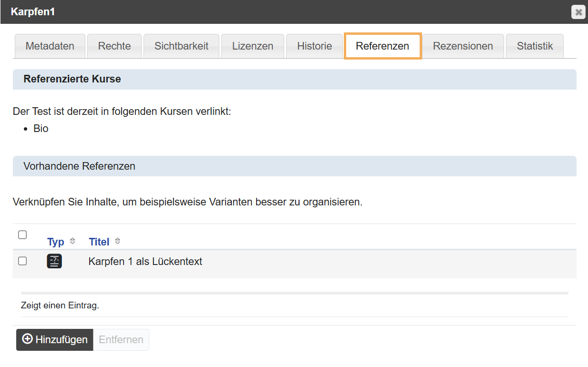Close the Karpfen1 dialog
The height and width of the screenshot is (367, 588).
(x=578, y=12)
